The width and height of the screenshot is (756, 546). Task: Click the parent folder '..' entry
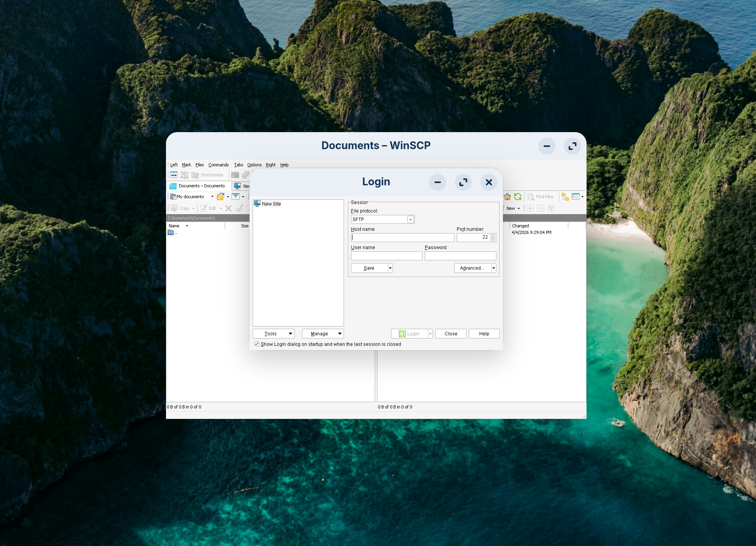tap(173, 232)
